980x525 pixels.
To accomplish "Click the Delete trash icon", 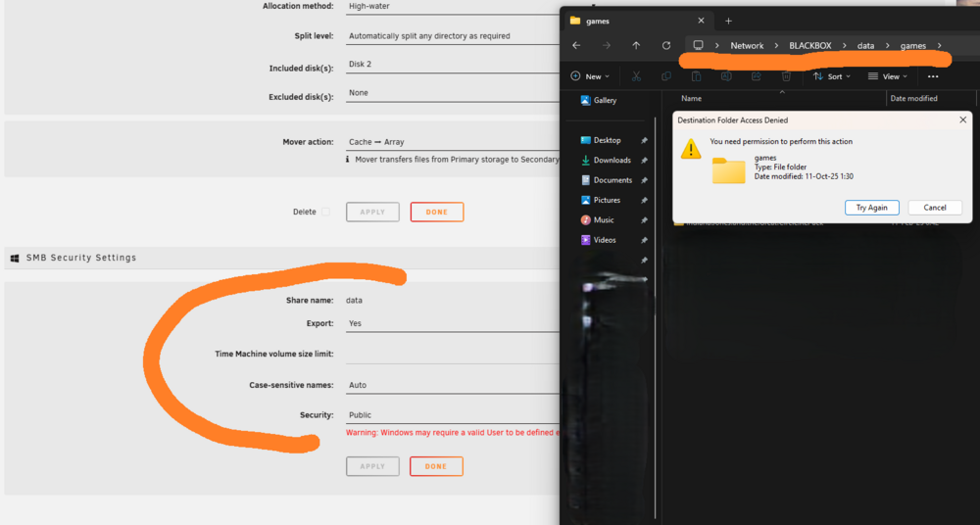I will coord(786,76).
